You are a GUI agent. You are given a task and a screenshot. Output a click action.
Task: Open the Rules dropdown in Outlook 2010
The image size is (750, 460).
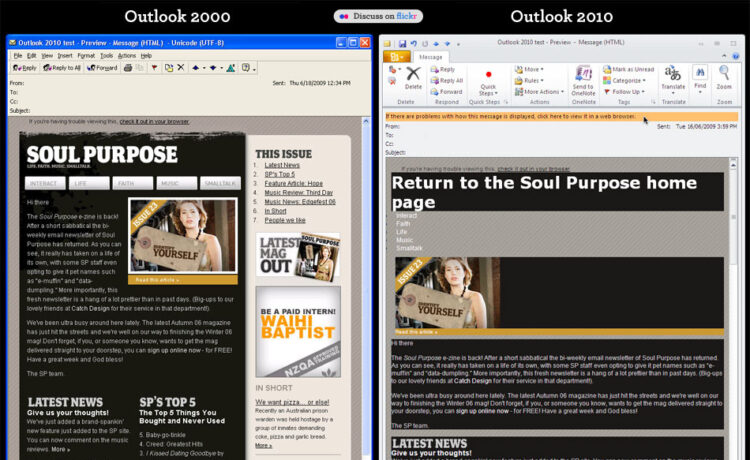529,80
